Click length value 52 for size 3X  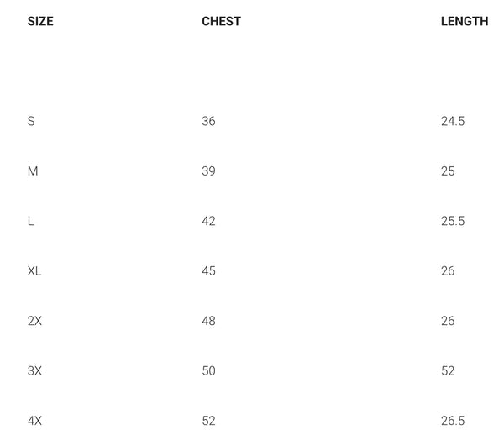pyautogui.click(x=448, y=370)
